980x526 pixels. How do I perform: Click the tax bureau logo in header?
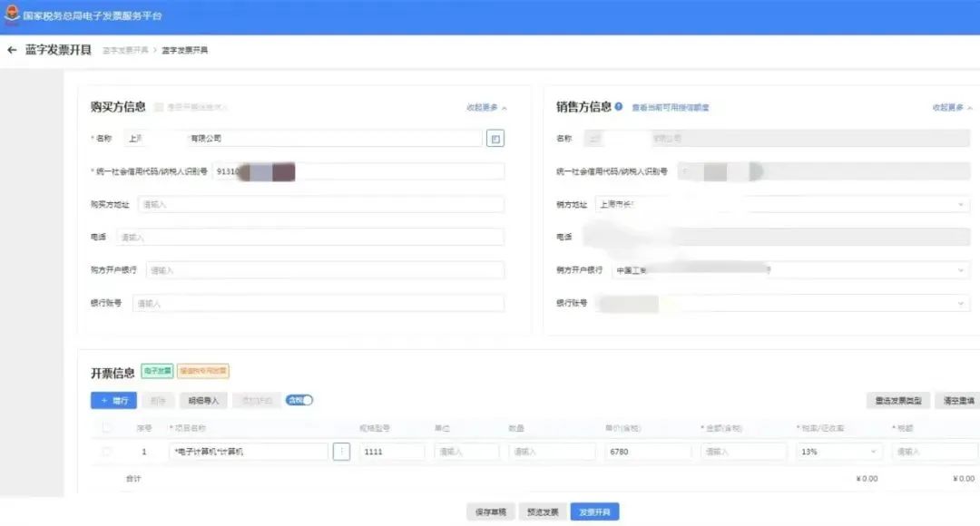pos(11,15)
